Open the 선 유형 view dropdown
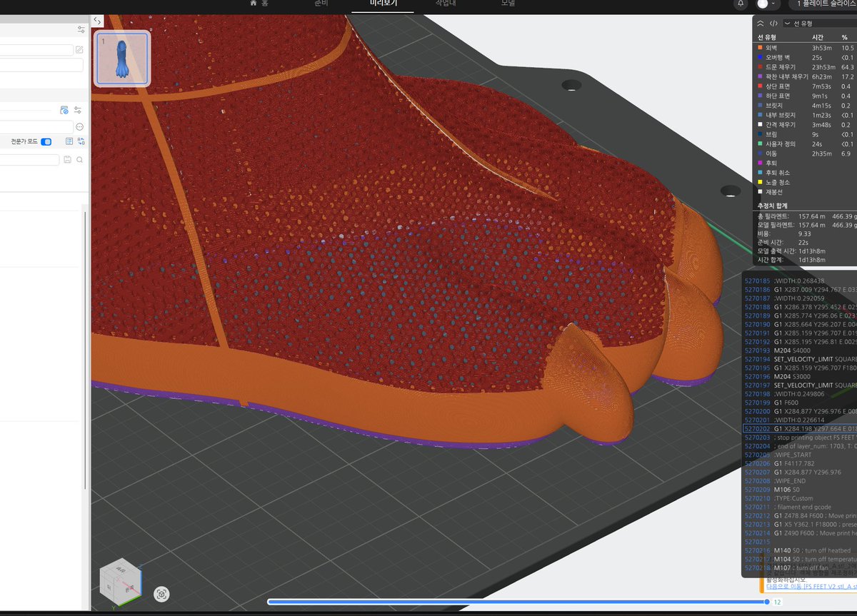This screenshot has width=857, height=616. pyautogui.click(x=819, y=23)
